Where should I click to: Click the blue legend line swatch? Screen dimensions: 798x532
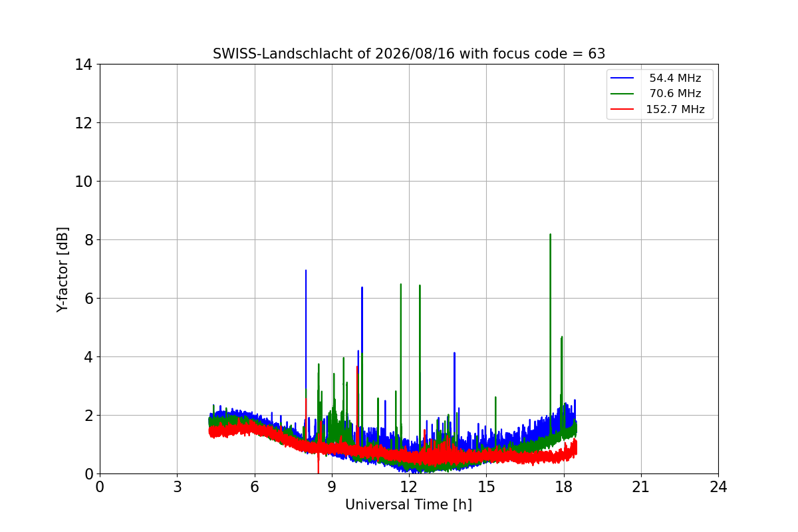(622, 78)
